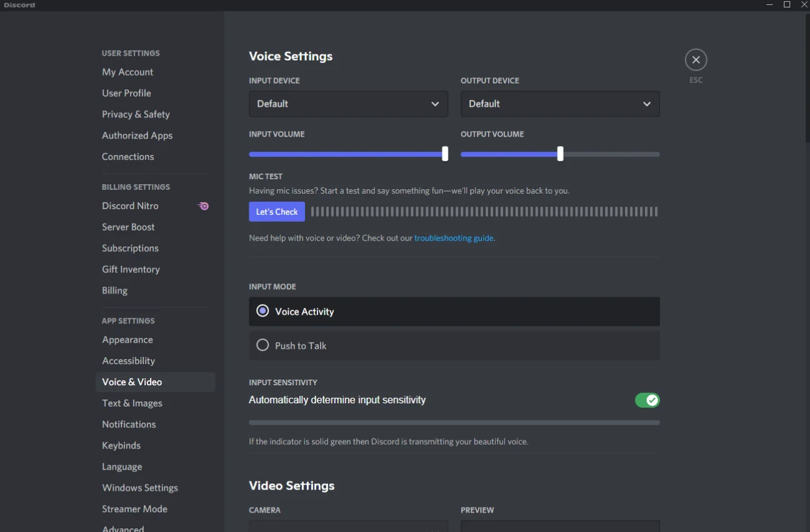Open Keybinds settings section
Viewport: 810px width, 532px height.
coord(121,446)
